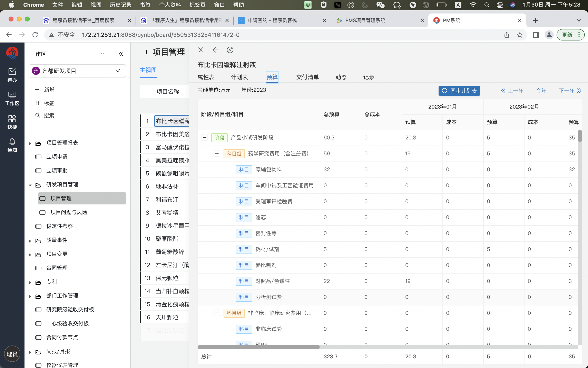588x368 pixels.
Task: Close the detail panel with X icon
Action: [x=201, y=50]
